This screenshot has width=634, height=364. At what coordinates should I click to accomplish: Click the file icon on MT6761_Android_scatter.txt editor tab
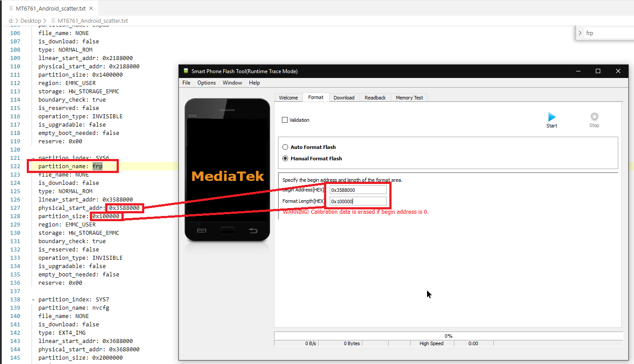(x=11, y=8)
